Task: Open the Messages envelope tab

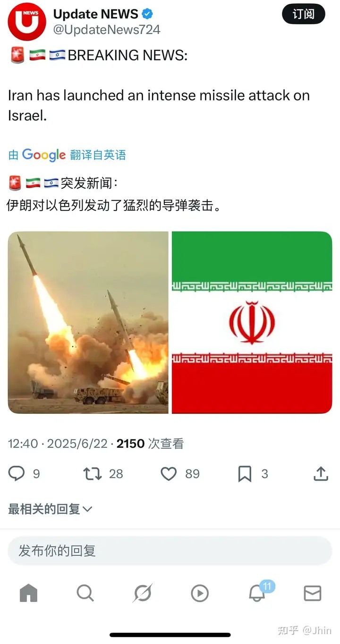Action: pyautogui.click(x=313, y=593)
